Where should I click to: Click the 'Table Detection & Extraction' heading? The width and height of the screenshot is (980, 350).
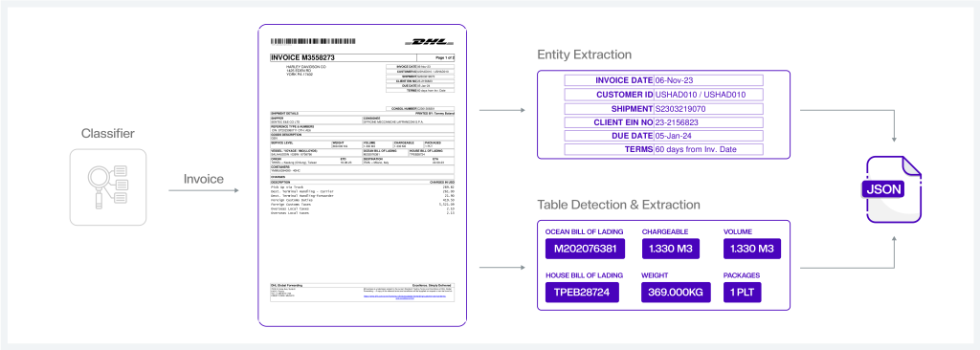pos(619,205)
